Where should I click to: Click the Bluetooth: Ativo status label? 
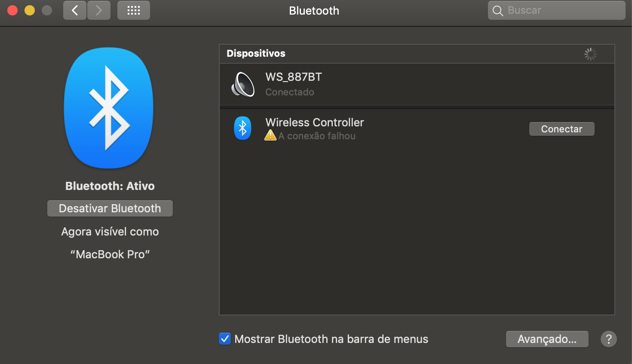(110, 186)
